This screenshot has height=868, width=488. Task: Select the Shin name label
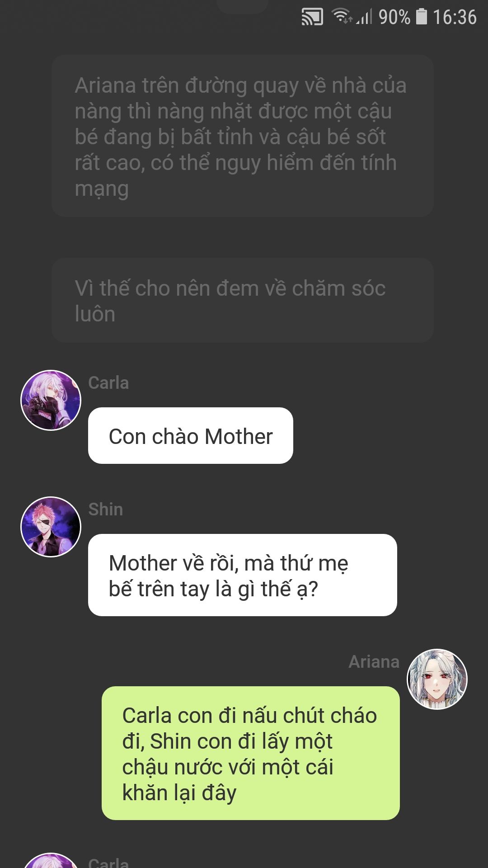coord(105,509)
